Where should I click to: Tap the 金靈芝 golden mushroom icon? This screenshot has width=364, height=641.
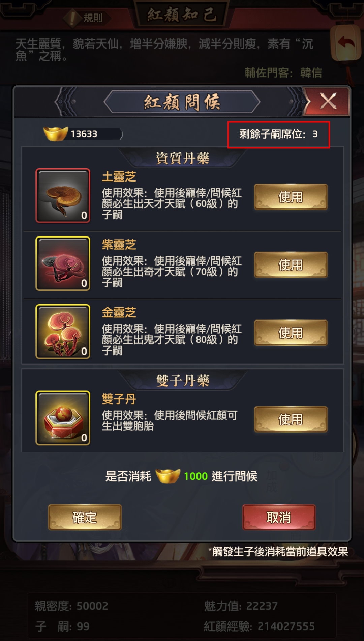pos(63,332)
